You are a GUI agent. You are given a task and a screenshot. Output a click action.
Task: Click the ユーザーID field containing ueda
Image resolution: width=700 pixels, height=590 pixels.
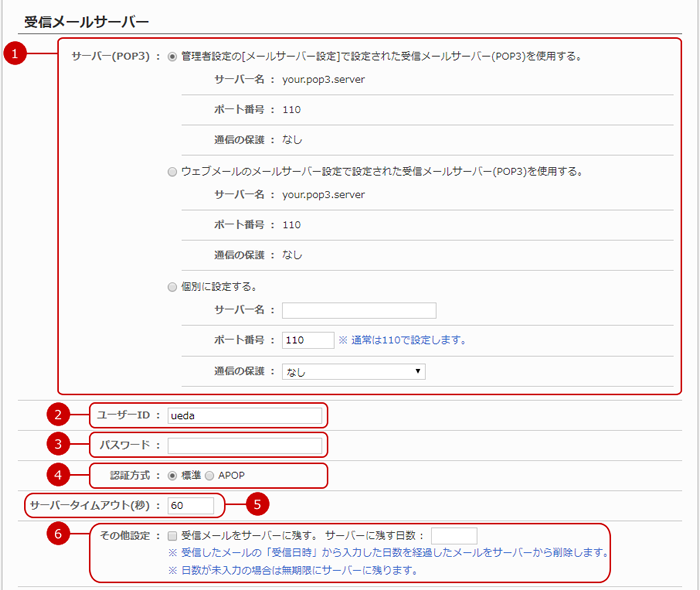tap(245, 415)
